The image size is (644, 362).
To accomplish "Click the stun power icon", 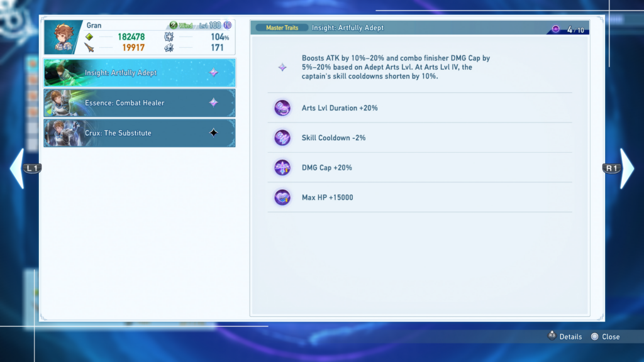I will 169,48.
